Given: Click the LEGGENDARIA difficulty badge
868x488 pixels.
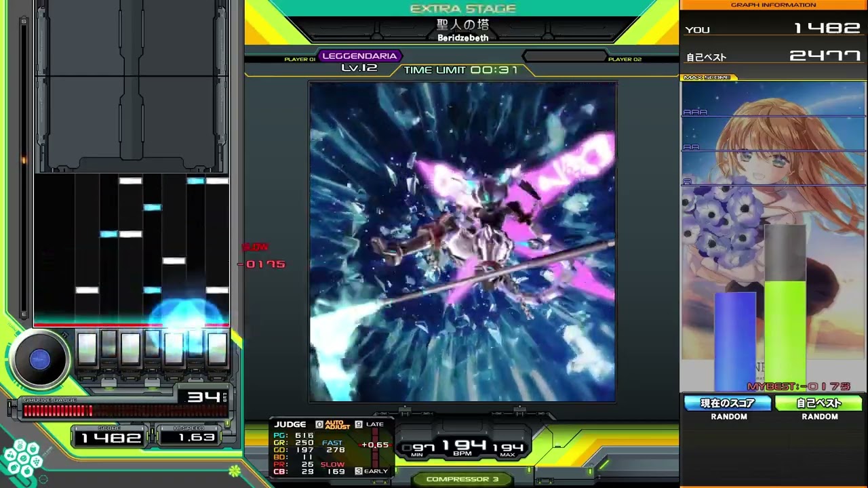Looking at the screenshot, I should [x=359, y=56].
